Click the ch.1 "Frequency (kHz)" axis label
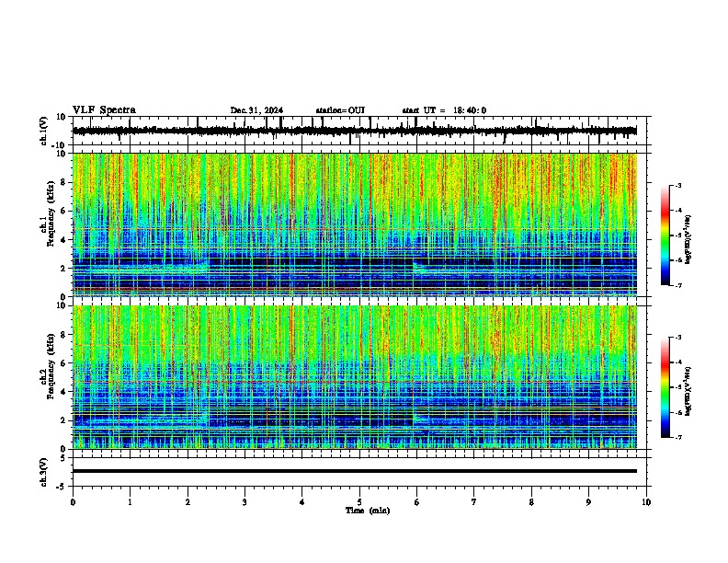Image resolution: width=728 pixels, height=563 pixels. pyautogui.click(x=51, y=213)
